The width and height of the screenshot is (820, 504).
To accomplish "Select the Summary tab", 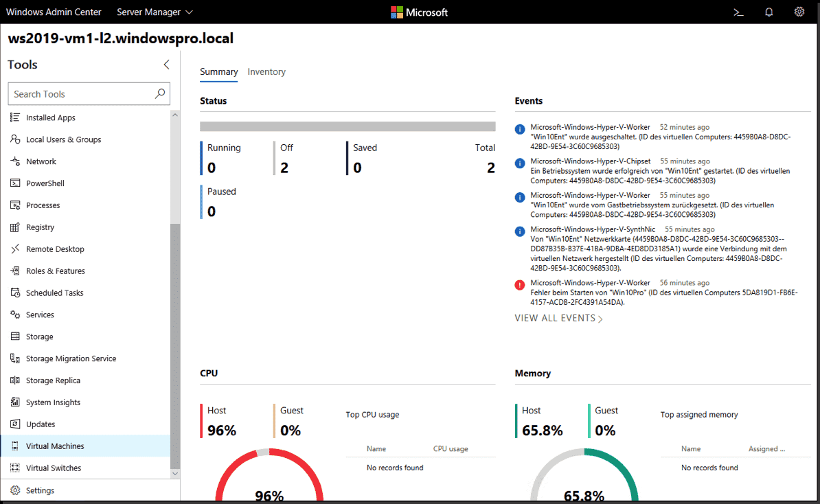I will click(x=218, y=71).
